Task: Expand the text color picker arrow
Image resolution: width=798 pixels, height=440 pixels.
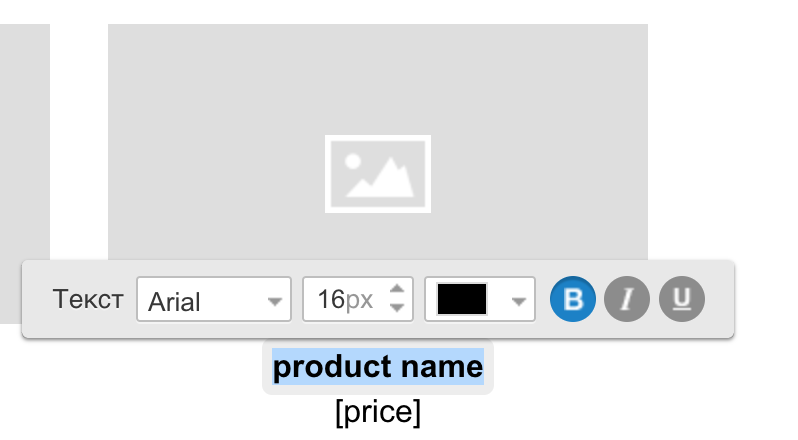Action: pos(519,302)
